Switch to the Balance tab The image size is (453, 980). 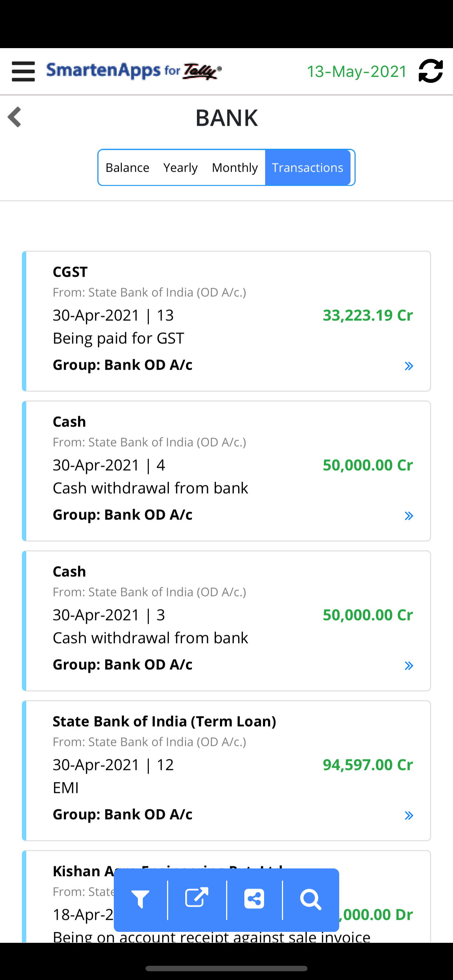(127, 167)
